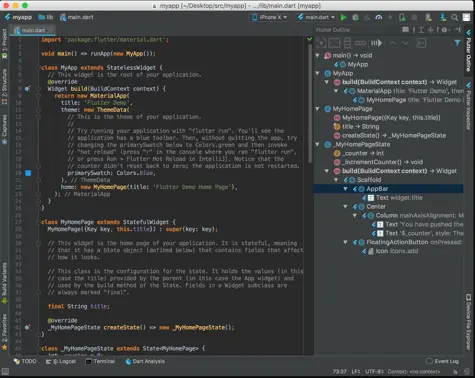
Task: Start debugging with the bug icon
Action: click(x=355, y=17)
